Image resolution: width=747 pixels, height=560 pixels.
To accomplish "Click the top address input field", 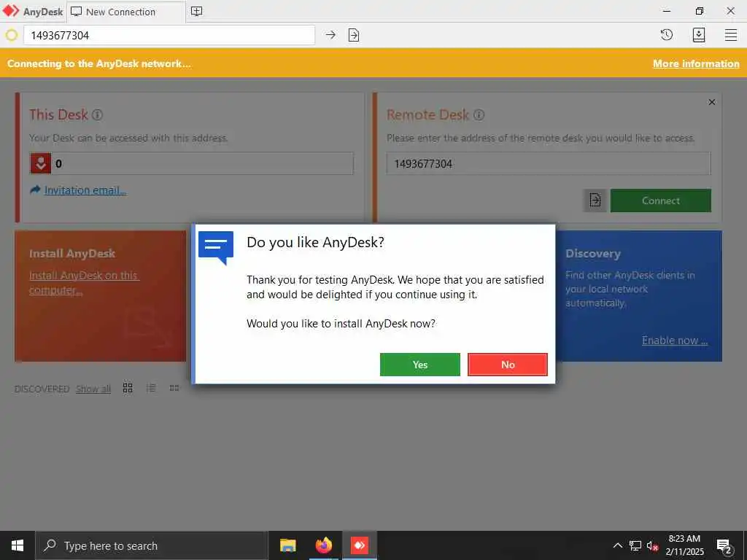I will tap(169, 35).
